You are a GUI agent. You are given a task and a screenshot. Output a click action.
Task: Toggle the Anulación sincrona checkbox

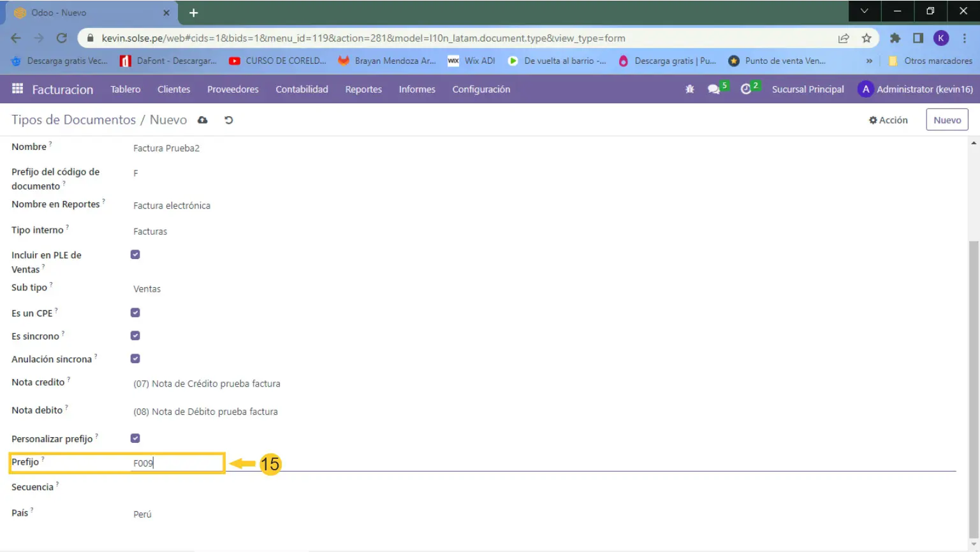click(135, 359)
